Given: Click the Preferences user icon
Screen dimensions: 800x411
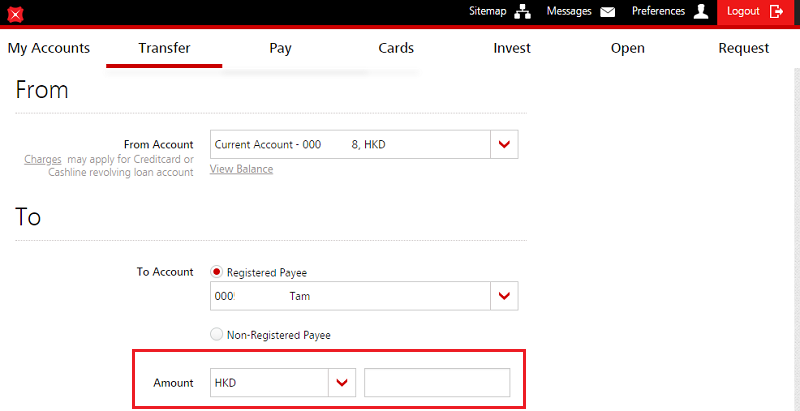Looking at the screenshot, I should [x=701, y=12].
